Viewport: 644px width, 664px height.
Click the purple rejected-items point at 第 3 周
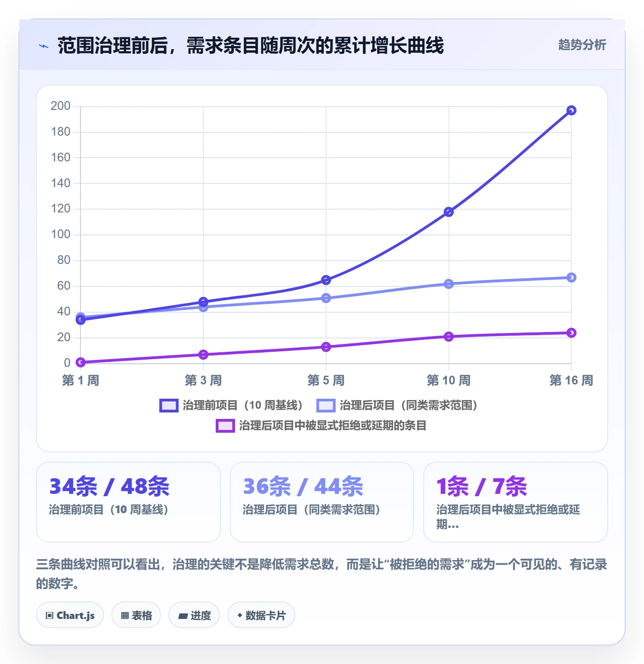point(203,355)
